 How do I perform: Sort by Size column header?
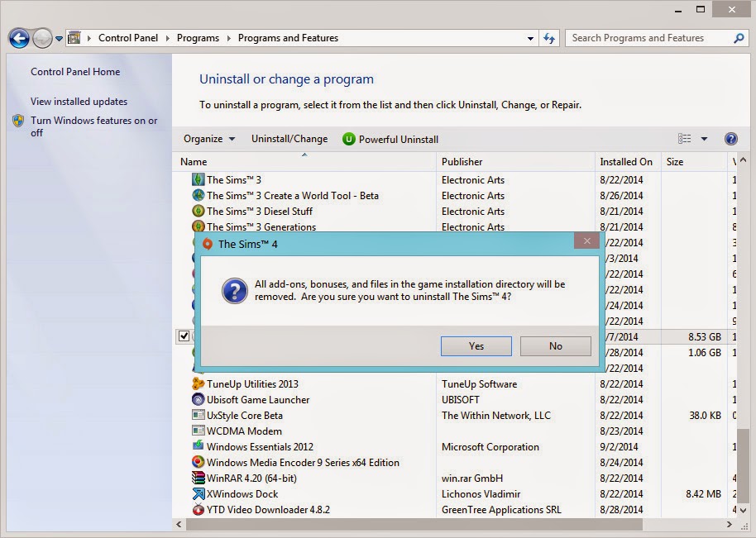(694, 162)
